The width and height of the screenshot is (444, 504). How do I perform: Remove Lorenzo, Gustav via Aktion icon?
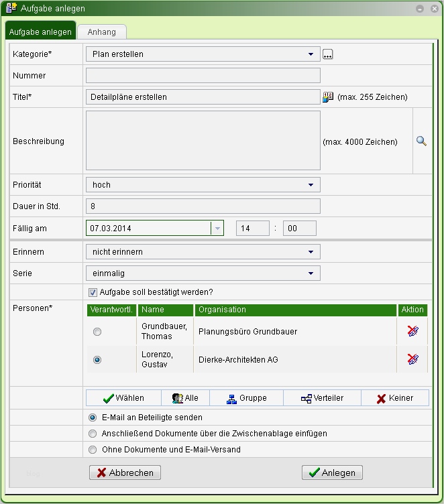[412, 359]
